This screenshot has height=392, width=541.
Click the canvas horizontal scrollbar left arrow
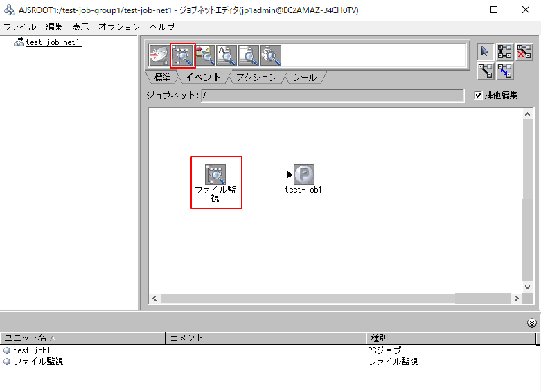[154, 298]
